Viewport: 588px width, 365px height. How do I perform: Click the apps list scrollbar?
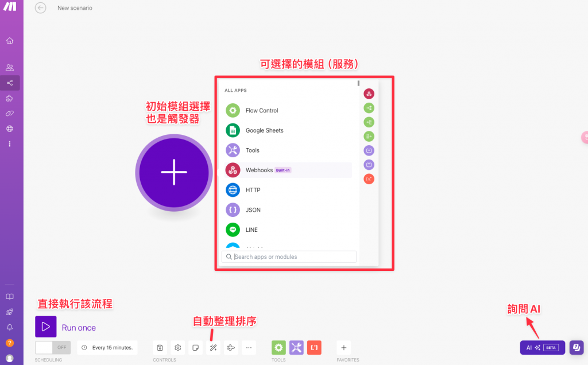pos(358,83)
